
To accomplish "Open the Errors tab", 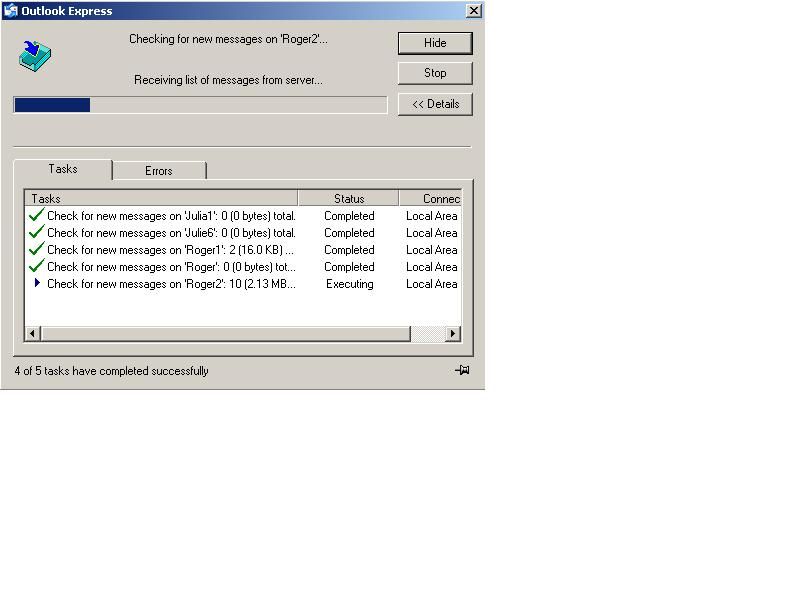I will 159,171.
